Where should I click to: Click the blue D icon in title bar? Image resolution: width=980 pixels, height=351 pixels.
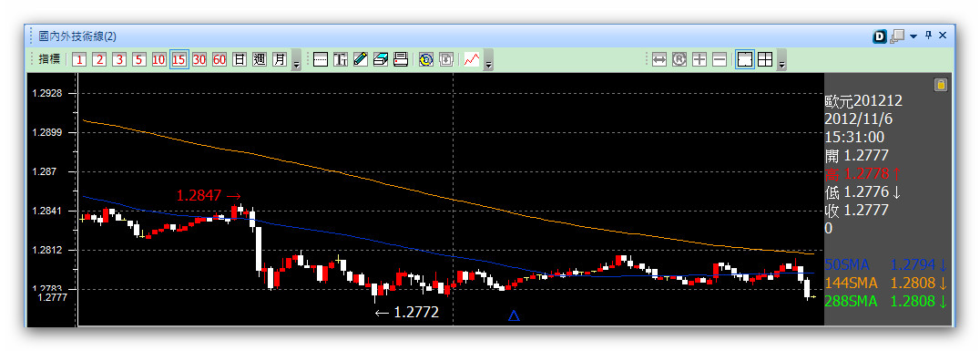pyautogui.click(x=880, y=36)
